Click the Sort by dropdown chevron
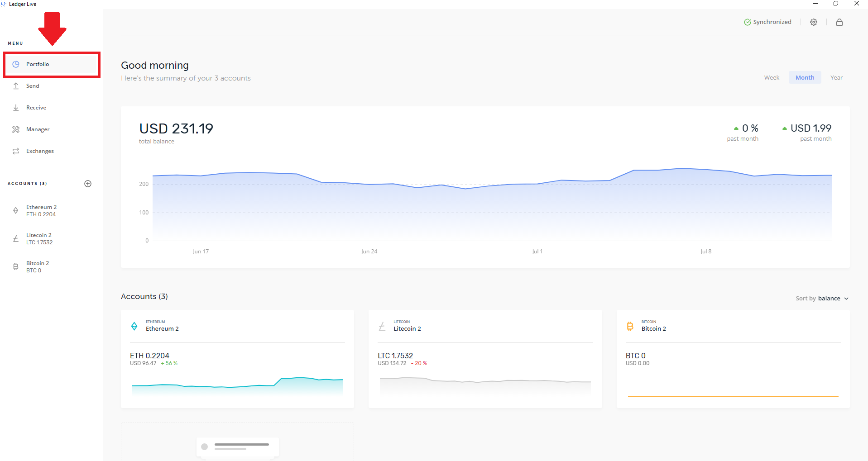The height and width of the screenshot is (461, 868). point(846,299)
